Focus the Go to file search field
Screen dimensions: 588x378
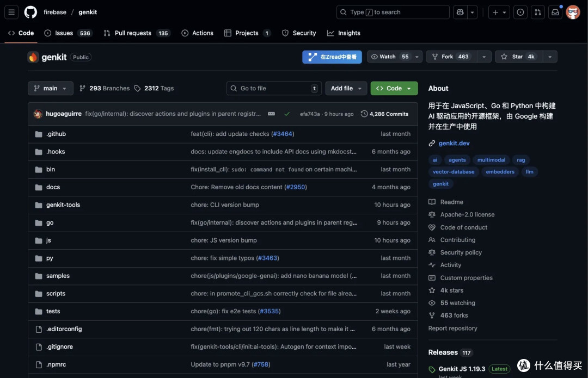(x=274, y=89)
